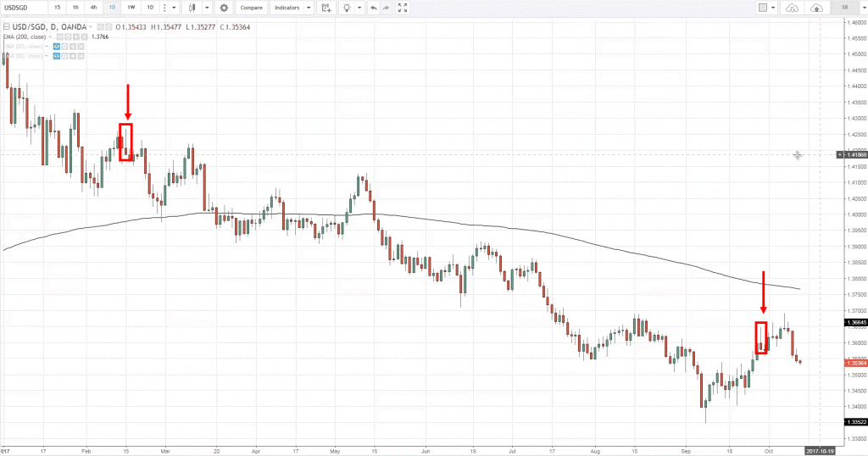Select the 1W timeframe
This screenshot has width=868, height=456.
click(131, 8)
